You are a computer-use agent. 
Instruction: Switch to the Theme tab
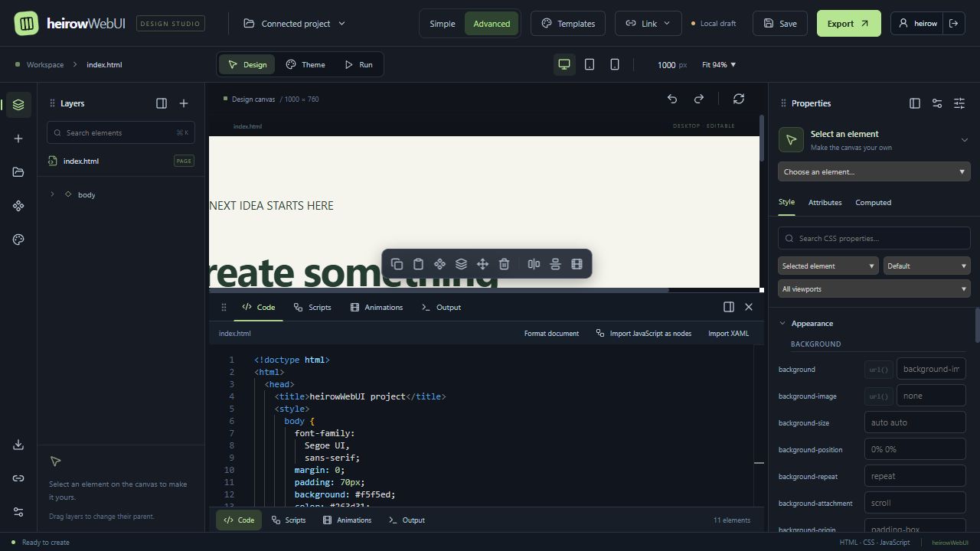pyautogui.click(x=305, y=65)
